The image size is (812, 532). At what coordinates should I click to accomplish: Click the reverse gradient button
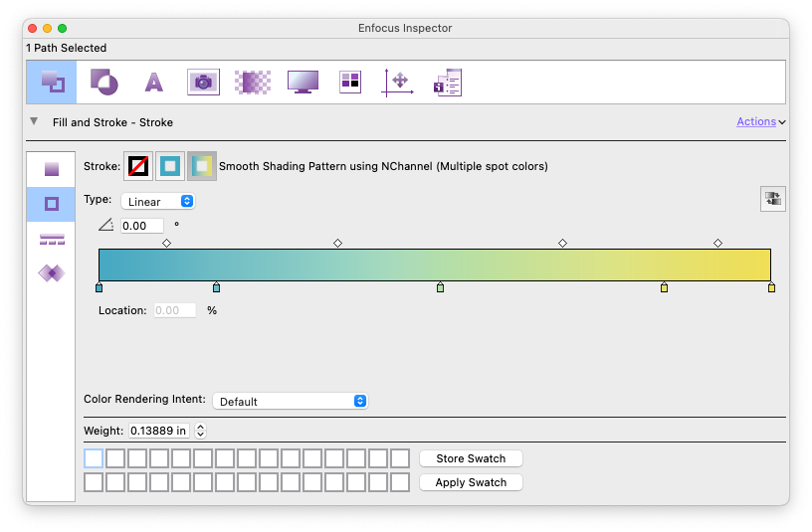(x=772, y=199)
